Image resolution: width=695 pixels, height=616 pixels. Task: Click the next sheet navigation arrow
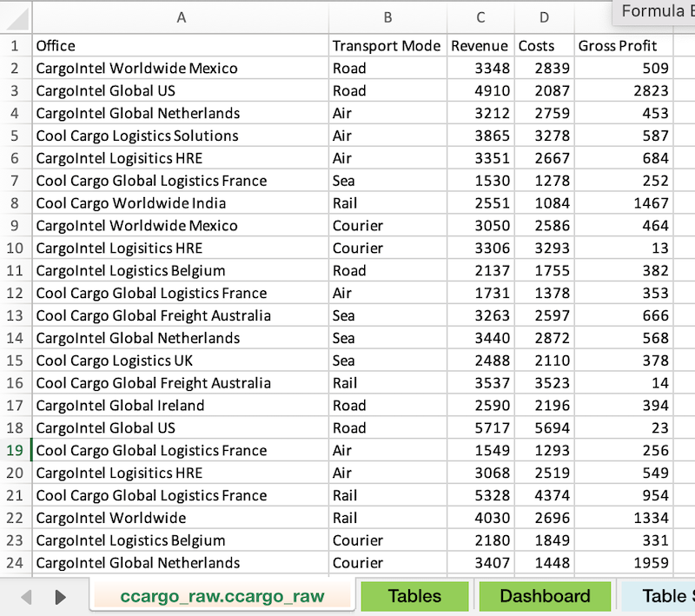click(x=60, y=597)
